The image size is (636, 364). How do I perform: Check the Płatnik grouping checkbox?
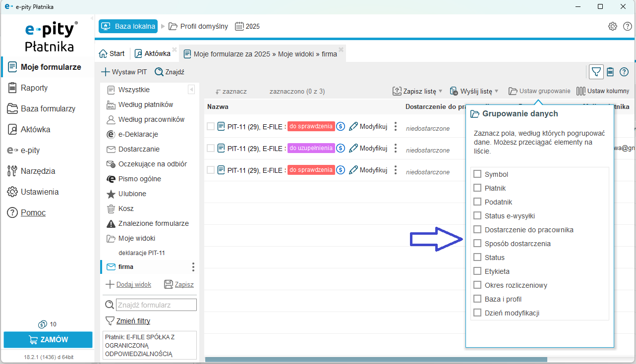click(x=477, y=188)
